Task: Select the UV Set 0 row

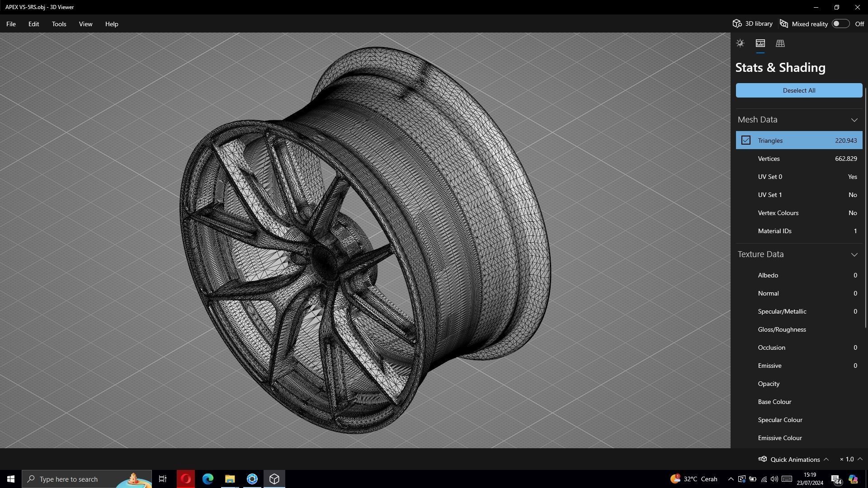Action: (799, 177)
